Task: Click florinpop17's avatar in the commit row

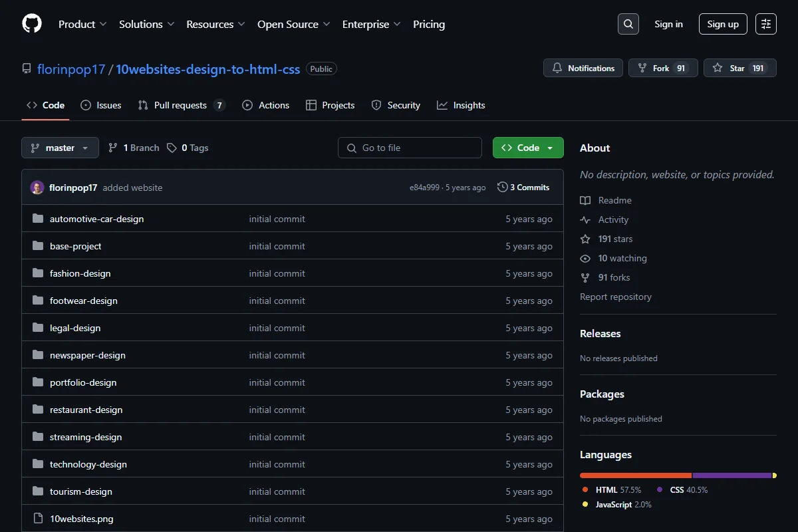Action: click(37, 188)
